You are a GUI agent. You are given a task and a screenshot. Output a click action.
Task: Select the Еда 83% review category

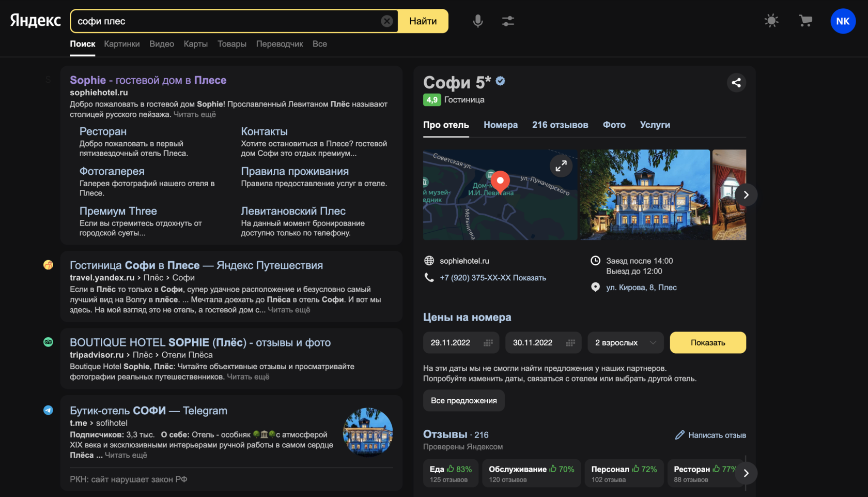tap(451, 473)
